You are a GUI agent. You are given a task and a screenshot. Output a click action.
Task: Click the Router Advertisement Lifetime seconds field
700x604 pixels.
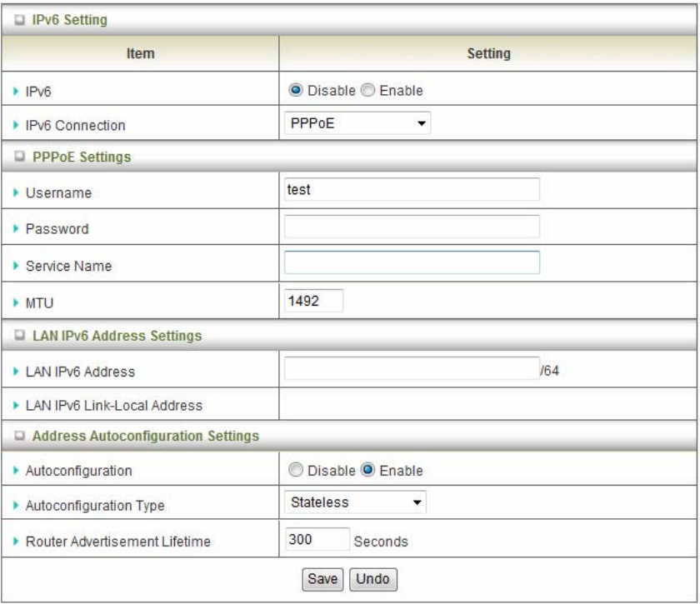pos(316,540)
